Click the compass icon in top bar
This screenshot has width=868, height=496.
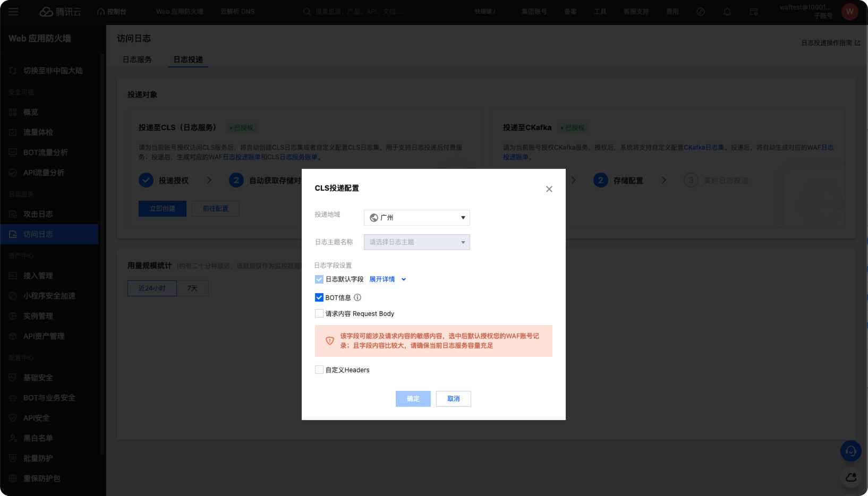point(701,12)
